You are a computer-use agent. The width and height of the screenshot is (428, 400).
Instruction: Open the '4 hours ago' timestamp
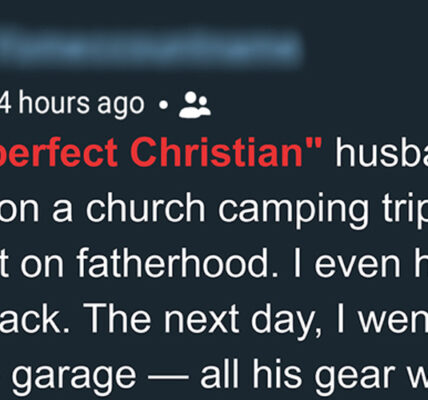[72, 104]
